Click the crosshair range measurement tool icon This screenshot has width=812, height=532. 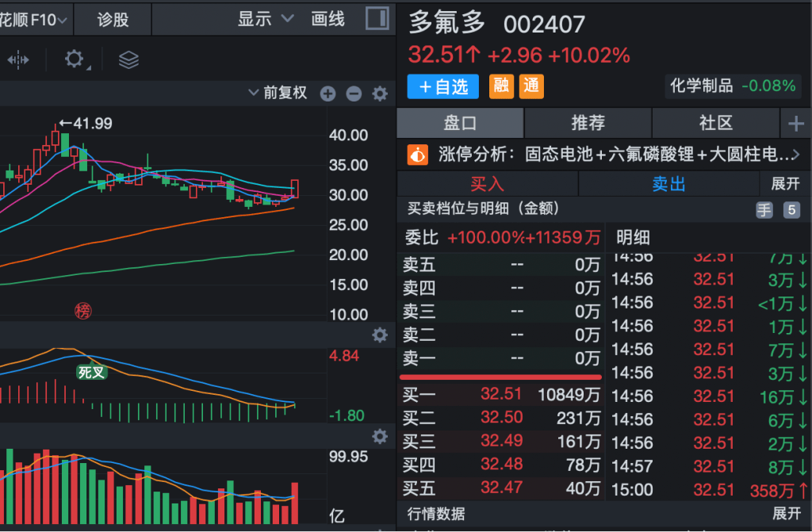[x=18, y=59]
